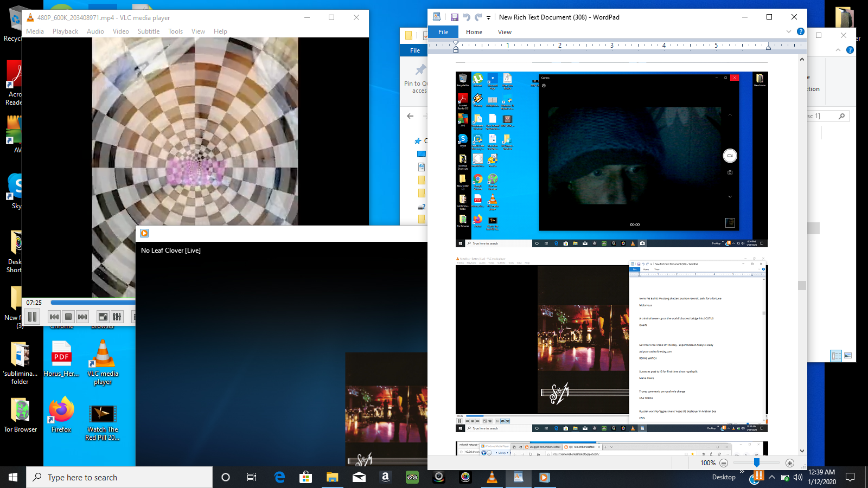This screenshot has height=488, width=868.
Task: Open Microsoft Store from taskbar
Action: pos(306,477)
